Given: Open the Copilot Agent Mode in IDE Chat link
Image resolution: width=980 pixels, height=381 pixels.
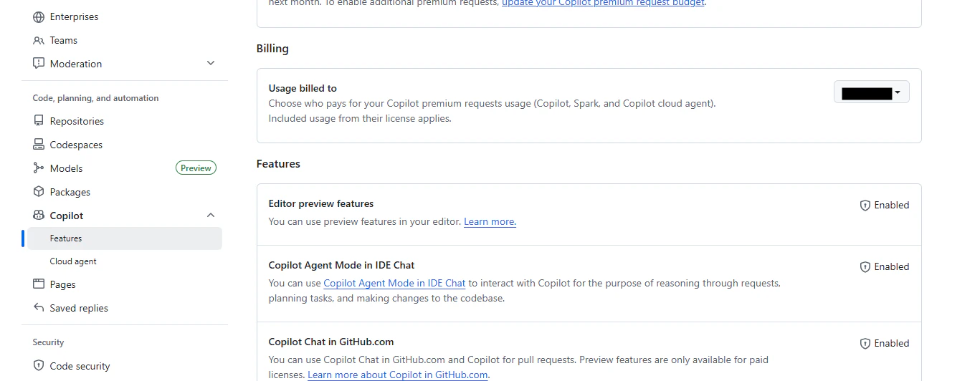Looking at the screenshot, I should (394, 283).
